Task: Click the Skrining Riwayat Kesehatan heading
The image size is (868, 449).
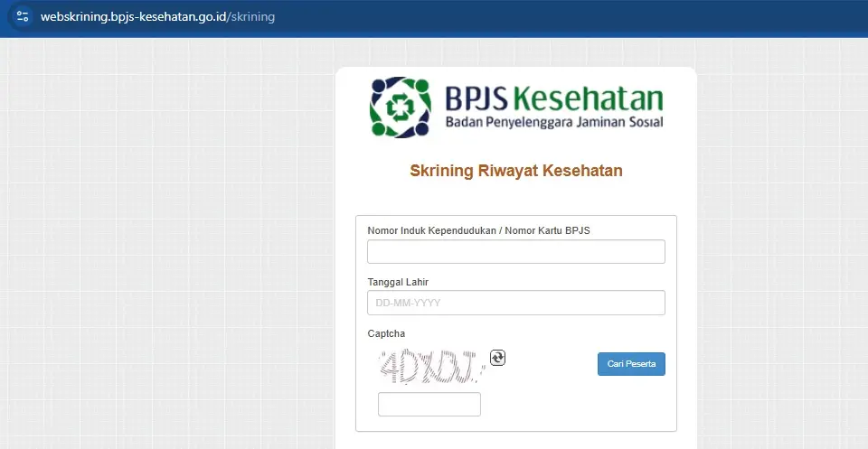Action: click(516, 171)
